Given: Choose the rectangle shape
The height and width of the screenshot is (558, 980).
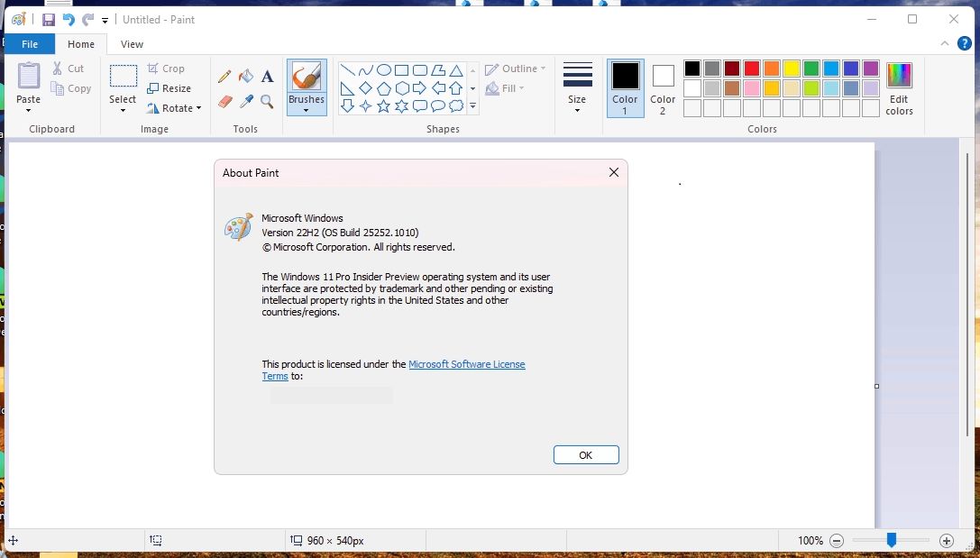Looking at the screenshot, I should (401, 69).
